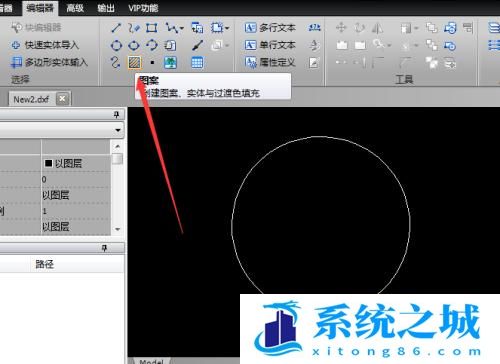Switch to the 高级 ribbon tab
This screenshot has width=500, height=364.
(x=75, y=8)
